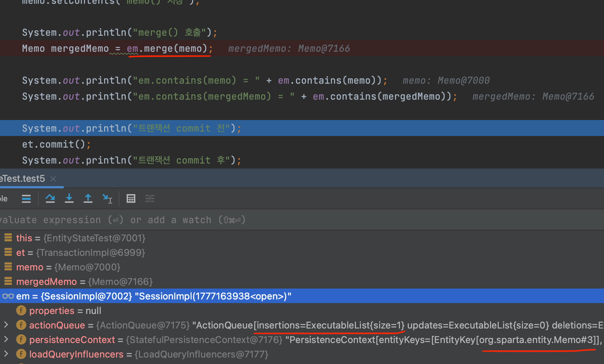Click the em.merge(memo) code line
The height and width of the screenshot is (364, 604).
pyautogui.click(x=169, y=49)
